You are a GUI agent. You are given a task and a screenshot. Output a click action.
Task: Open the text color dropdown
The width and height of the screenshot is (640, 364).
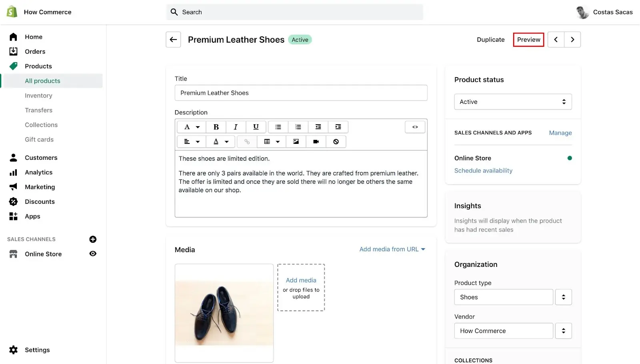(220, 142)
